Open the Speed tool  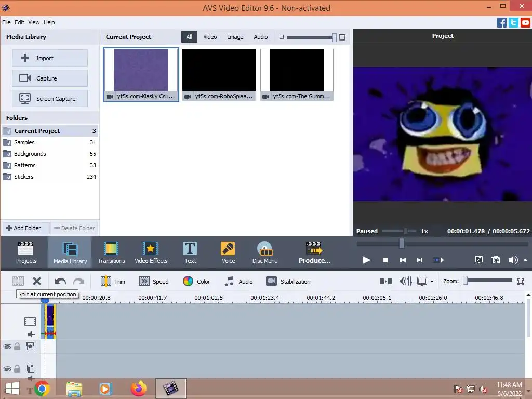154,281
